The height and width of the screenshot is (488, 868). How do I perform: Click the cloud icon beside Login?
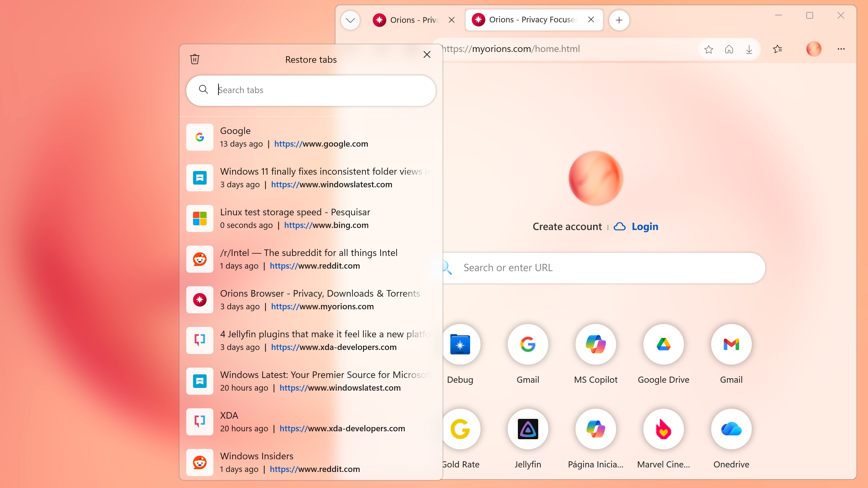coord(620,227)
